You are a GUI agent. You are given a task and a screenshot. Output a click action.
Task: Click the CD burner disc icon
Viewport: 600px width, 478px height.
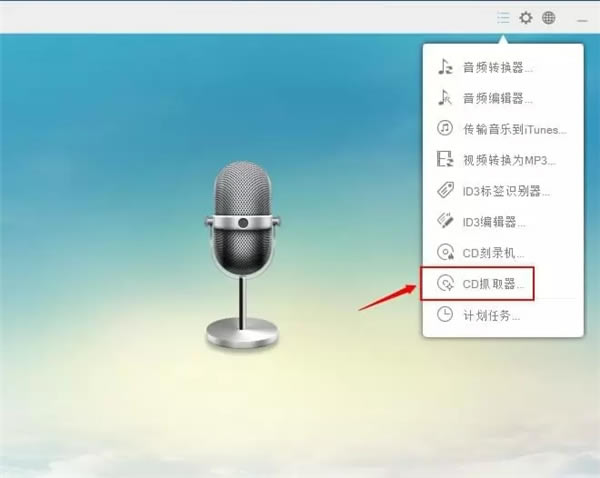click(445, 252)
